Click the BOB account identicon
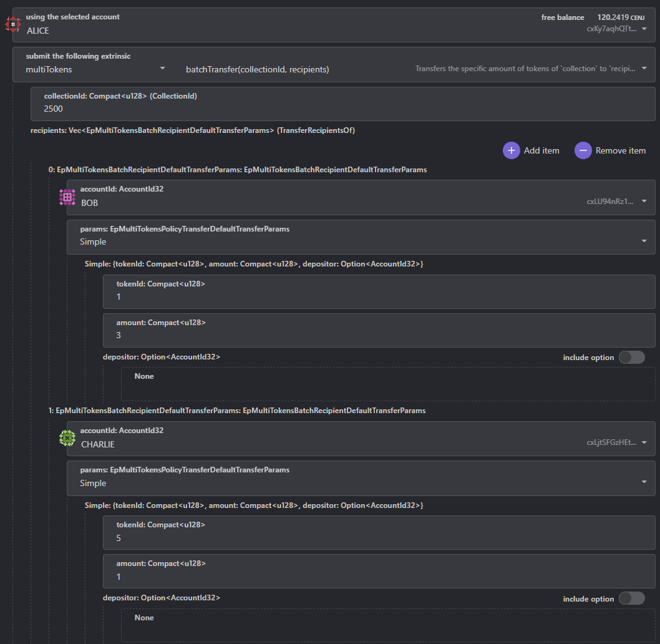Image resolution: width=660 pixels, height=644 pixels. (67, 197)
